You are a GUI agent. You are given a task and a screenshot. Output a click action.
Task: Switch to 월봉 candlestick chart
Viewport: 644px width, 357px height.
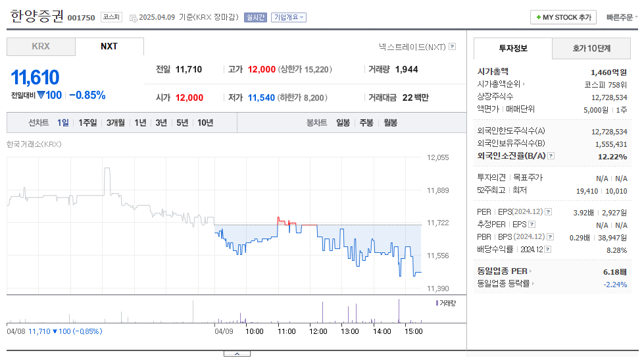(390, 123)
